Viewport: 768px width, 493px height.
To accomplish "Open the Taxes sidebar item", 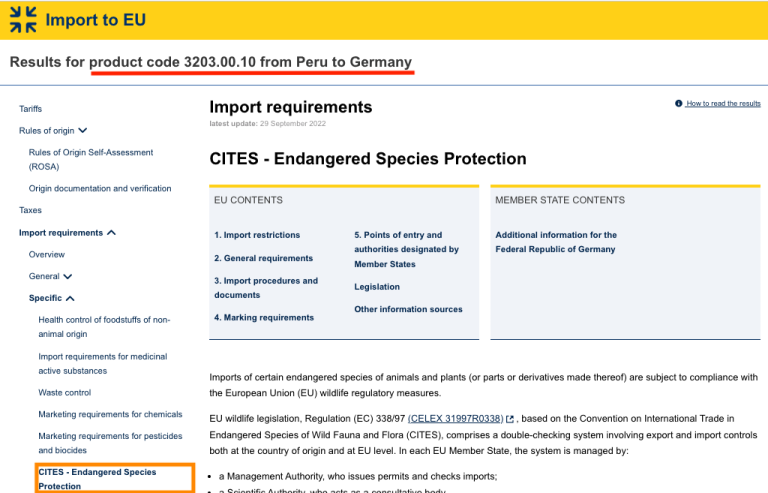I will [x=30, y=210].
